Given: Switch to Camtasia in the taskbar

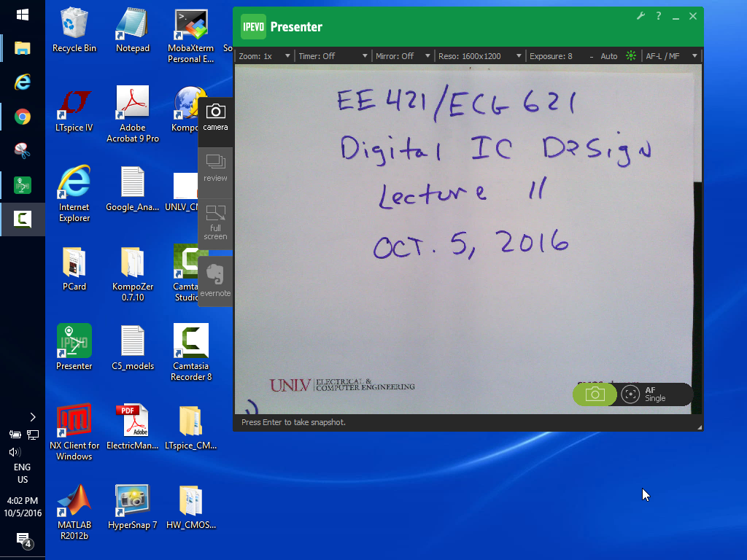Looking at the screenshot, I should click(x=23, y=219).
